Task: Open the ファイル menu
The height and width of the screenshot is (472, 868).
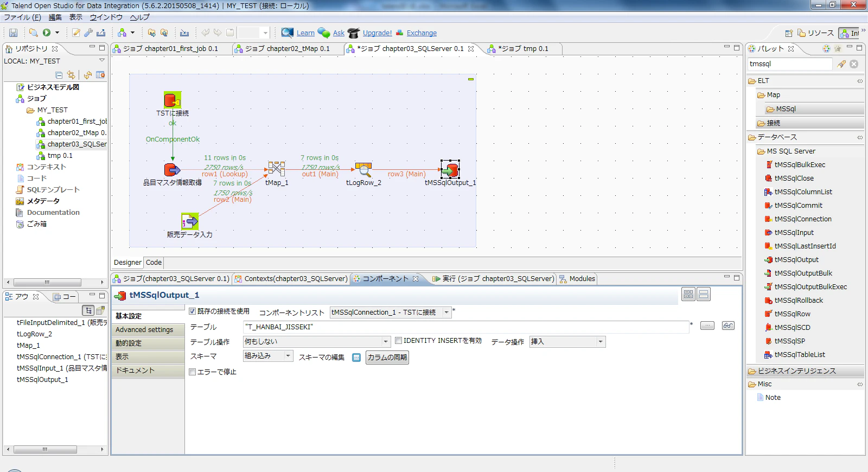Action: 22,17
